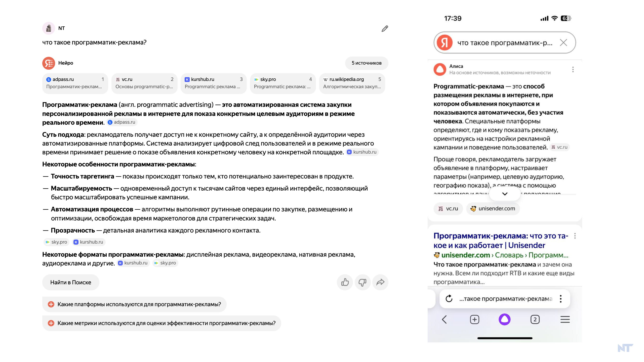
Task: Click the Прозрачность bullet heading
Action: 73,231
